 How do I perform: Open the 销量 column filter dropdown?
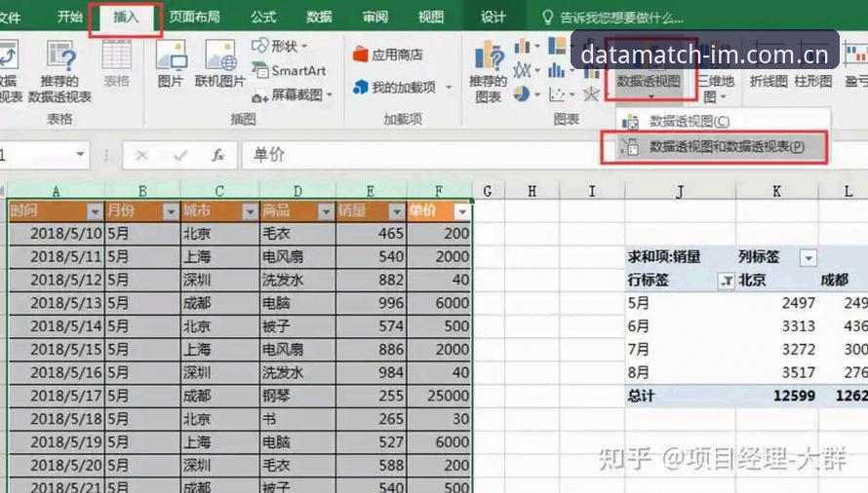[x=396, y=211]
